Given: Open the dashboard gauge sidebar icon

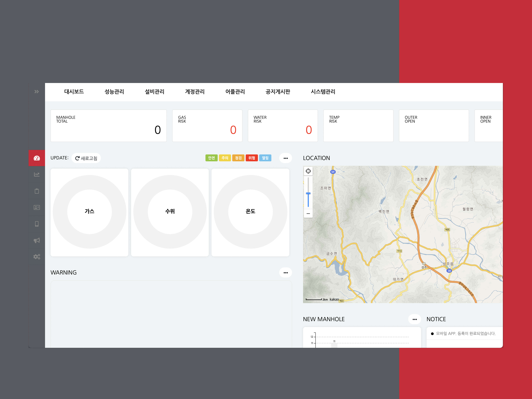Looking at the screenshot, I should (37, 158).
